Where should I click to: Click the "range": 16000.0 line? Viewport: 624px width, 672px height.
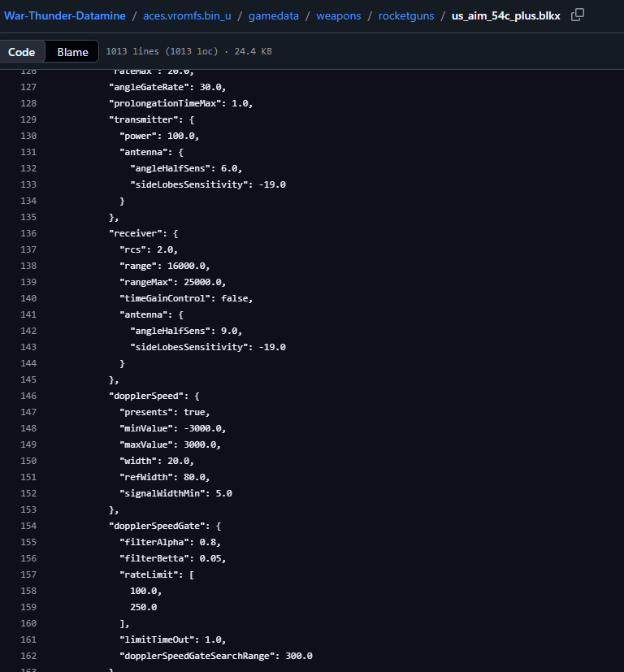pos(165,266)
